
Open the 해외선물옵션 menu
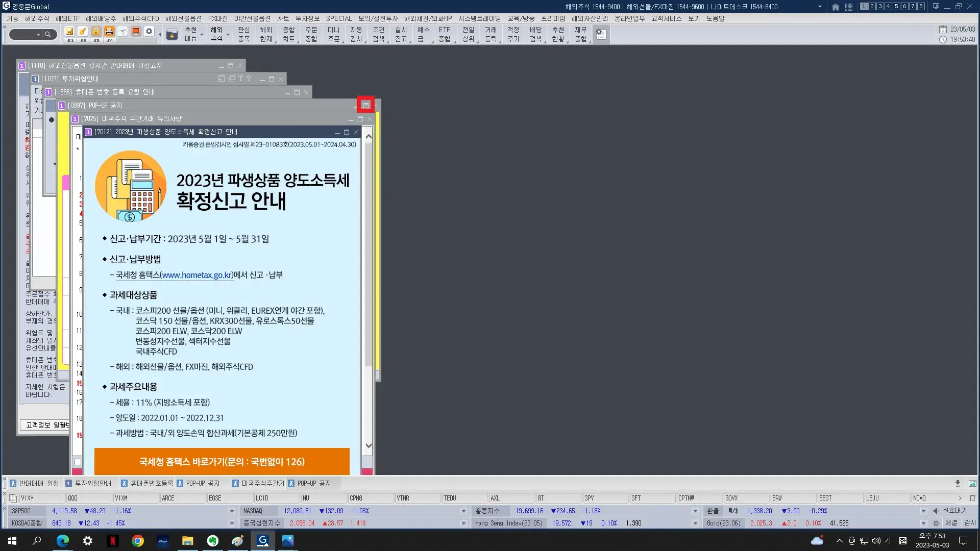[x=183, y=18]
